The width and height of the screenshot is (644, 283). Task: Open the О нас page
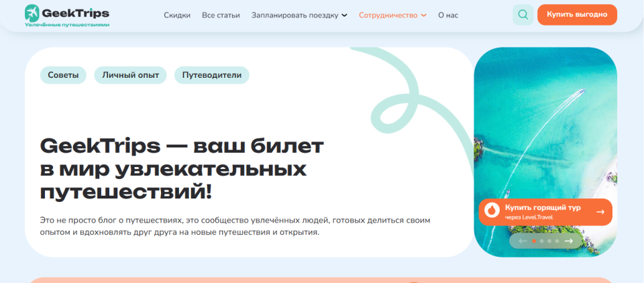(448, 15)
